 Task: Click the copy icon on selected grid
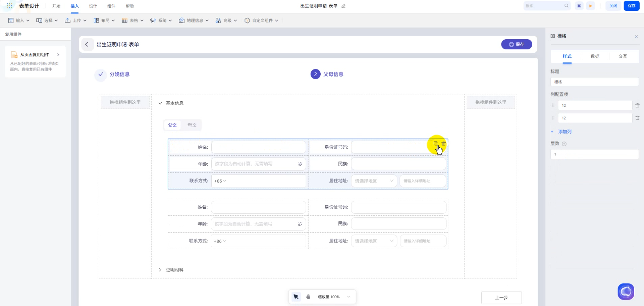[x=436, y=143]
